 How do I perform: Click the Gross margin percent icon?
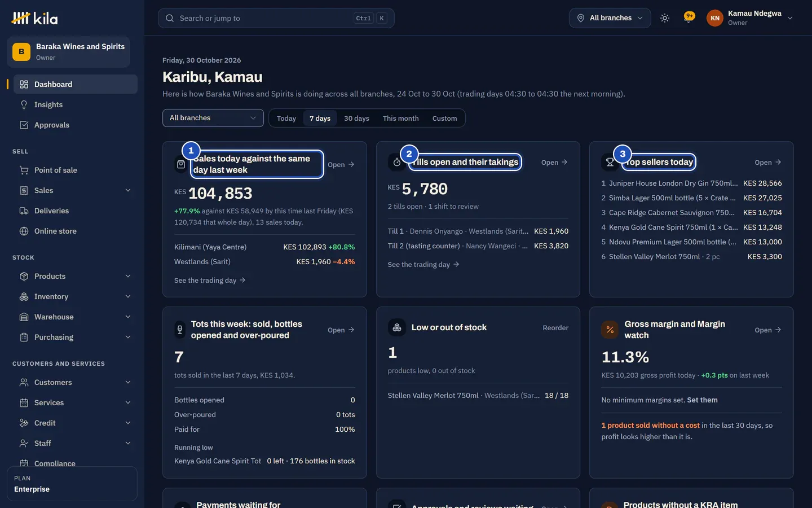tap(610, 330)
